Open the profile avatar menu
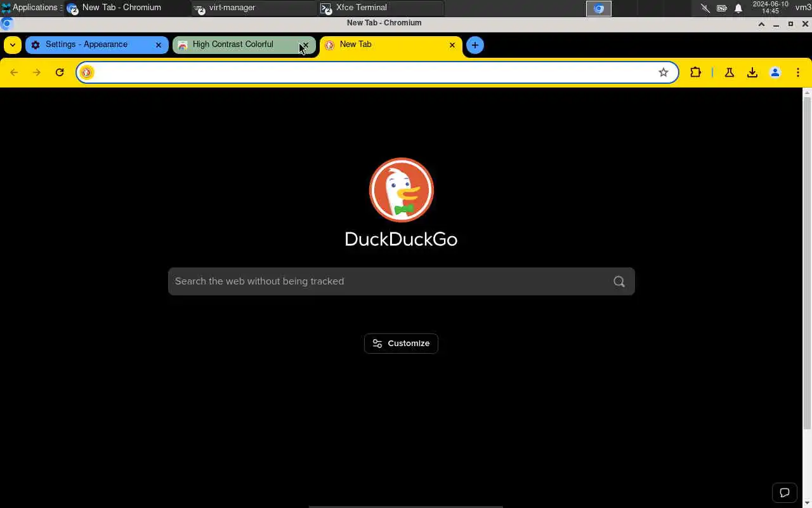The width and height of the screenshot is (812, 508). (775, 72)
